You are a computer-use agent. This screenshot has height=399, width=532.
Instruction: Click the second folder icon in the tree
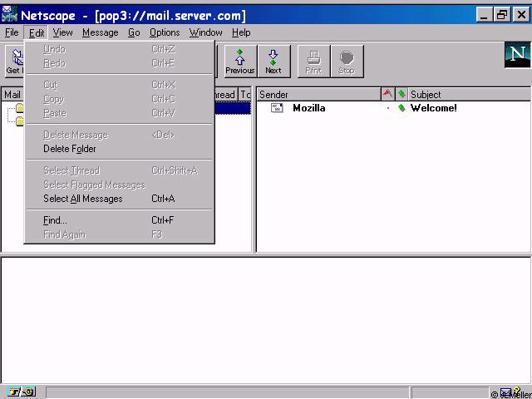[20, 121]
